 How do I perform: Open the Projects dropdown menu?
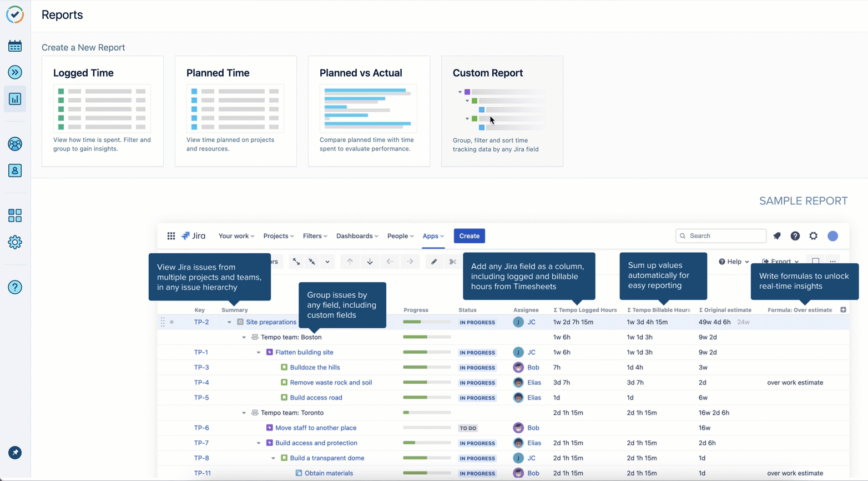[x=278, y=236]
